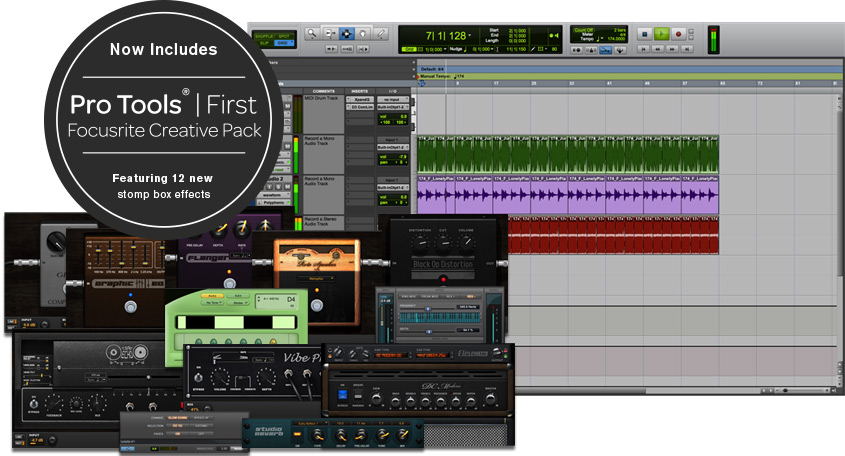845x456 pixels.
Task: Click the MIDI track vol 0.0 field
Action: point(393,116)
